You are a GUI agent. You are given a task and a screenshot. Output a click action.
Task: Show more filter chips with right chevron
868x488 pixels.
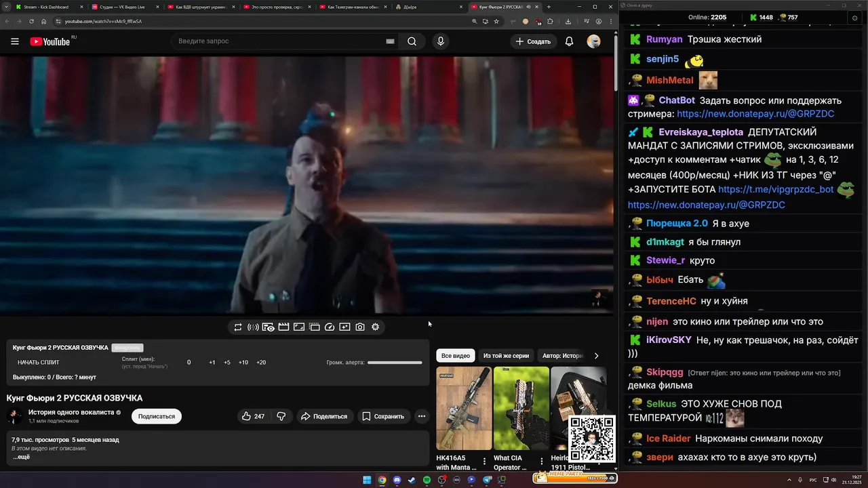point(597,356)
